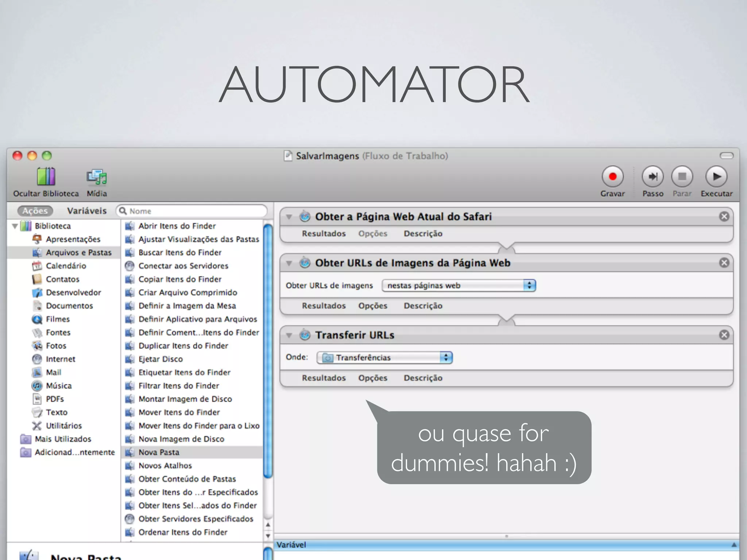Collapse the Obter URLs de Imagens action
Image resolution: width=747 pixels, height=560 pixels.
point(289,263)
